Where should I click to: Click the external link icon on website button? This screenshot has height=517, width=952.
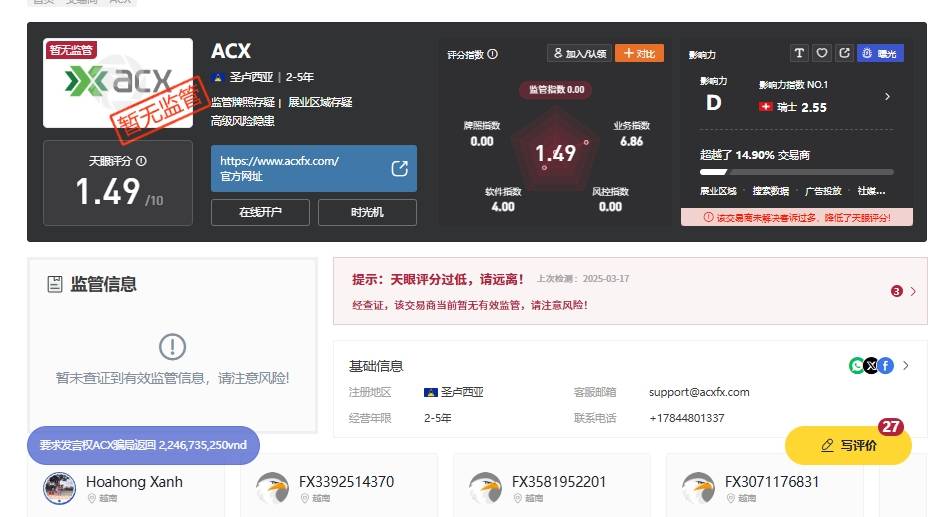tap(399, 169)
